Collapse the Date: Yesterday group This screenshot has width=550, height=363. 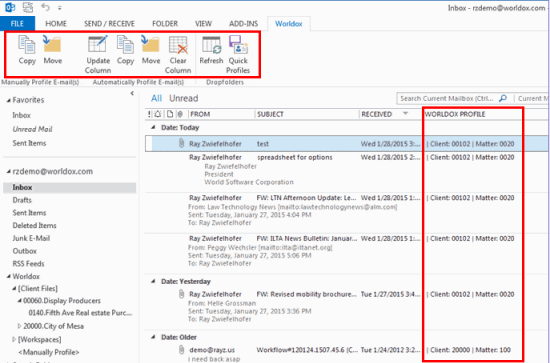(x=153, y=281)
